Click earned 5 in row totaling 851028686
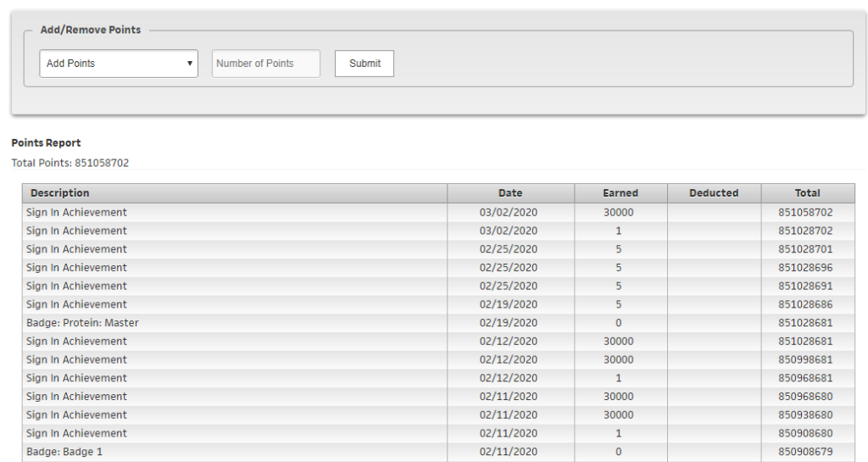868x462 pixels. [618, 304]
